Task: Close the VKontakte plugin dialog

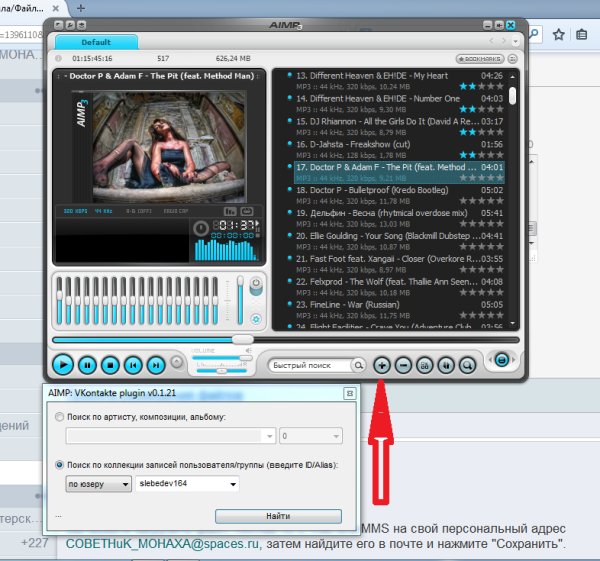Action: (349, 393)
